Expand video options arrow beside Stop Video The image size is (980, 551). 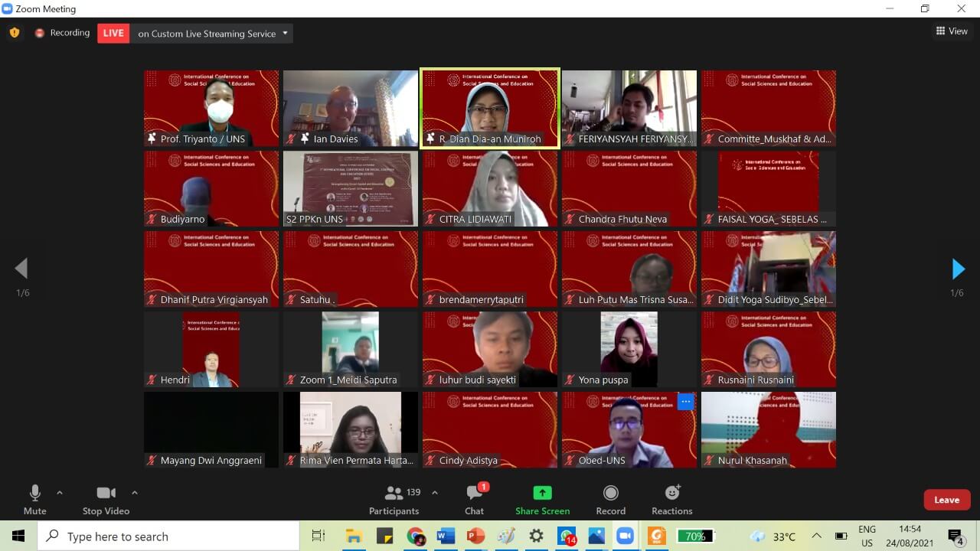click(x=135, y=493)
